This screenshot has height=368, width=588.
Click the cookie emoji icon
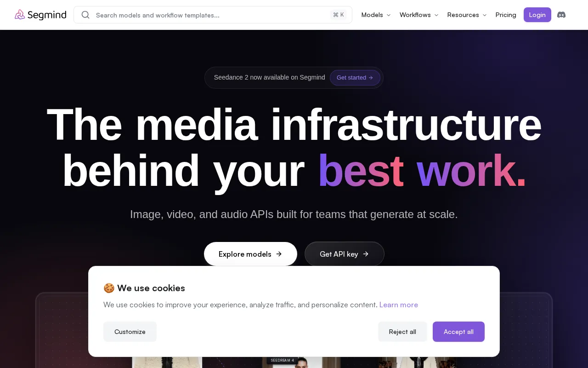coord(109,288)
